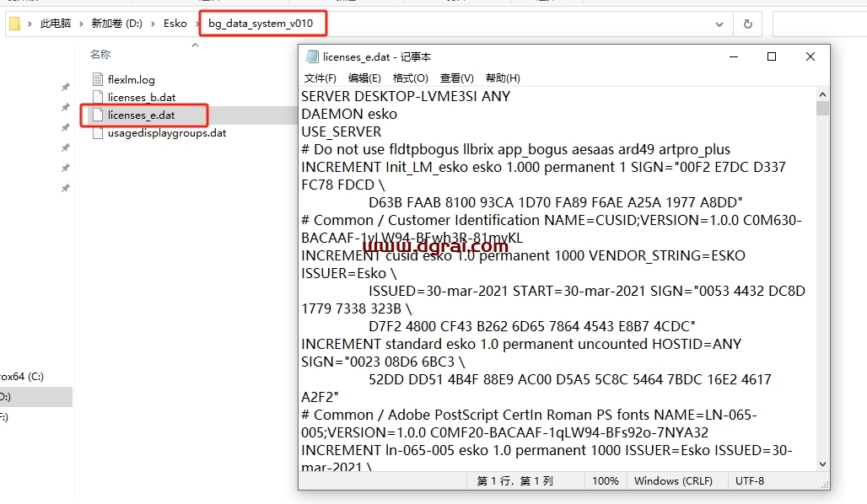Go to the Esko folder breadcrumb

[175, 24]
